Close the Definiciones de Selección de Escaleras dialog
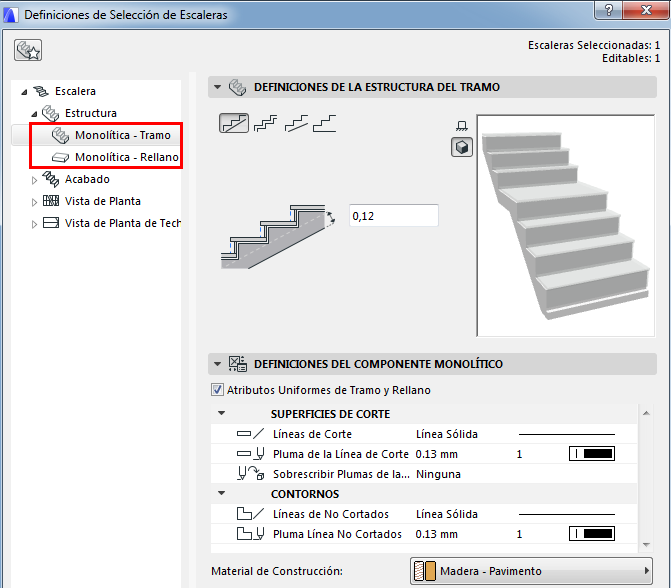Viewport: 671px width, 588px height. pos(646,9)
